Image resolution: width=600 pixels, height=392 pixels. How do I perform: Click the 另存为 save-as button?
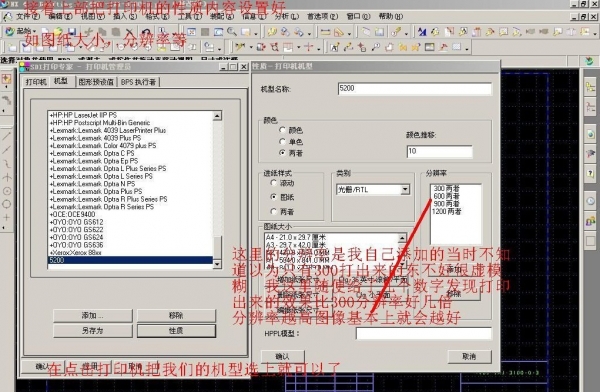(x=92, y=331)
